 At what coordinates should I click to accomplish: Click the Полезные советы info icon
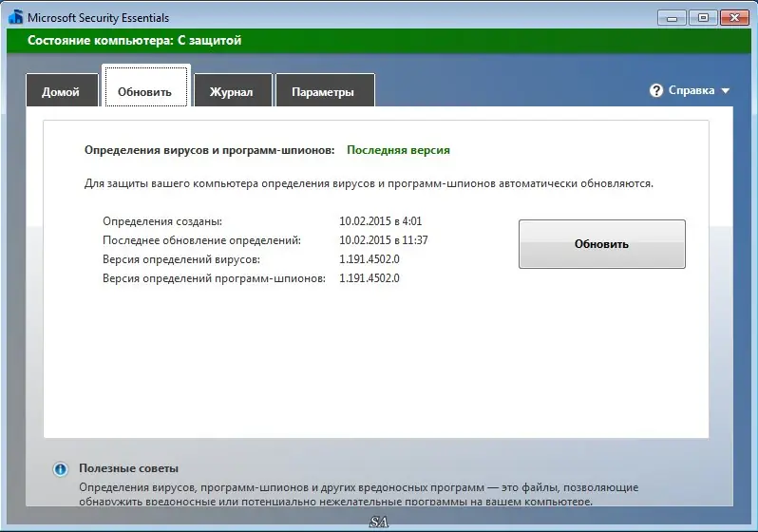point(61,469)
